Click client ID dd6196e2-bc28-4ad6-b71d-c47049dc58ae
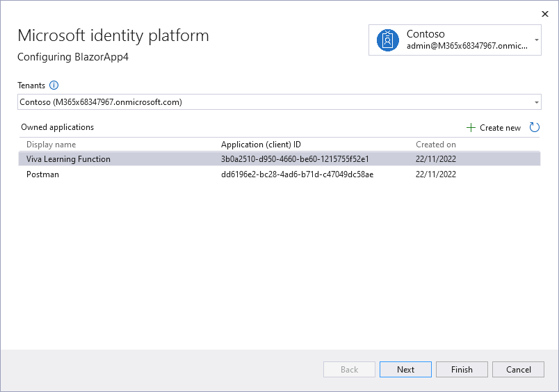This screenshot has height=392, width=559. coord(298,174)
